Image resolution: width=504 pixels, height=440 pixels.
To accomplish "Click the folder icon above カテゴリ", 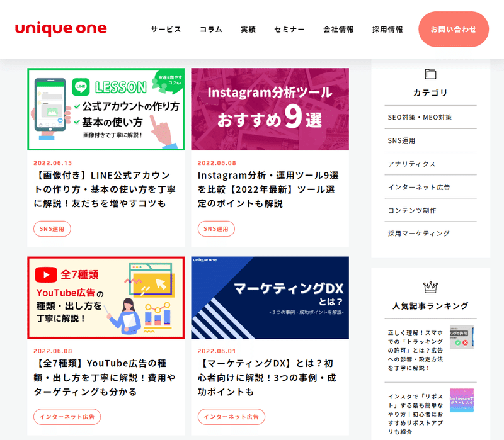I will click(x=430, y=74).
